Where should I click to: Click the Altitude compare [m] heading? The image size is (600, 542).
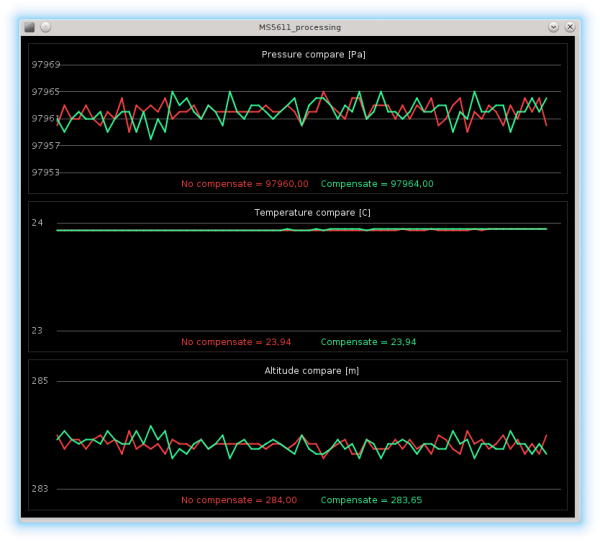point(312,371)
